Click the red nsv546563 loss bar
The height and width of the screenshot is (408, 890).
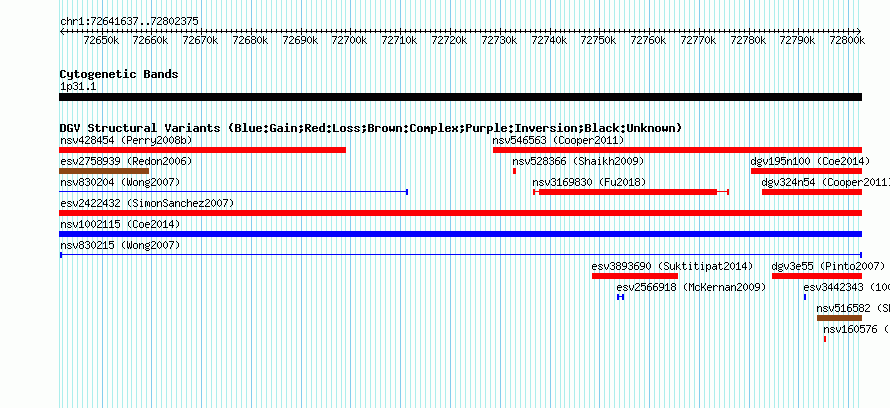click(x=677, y=150)
